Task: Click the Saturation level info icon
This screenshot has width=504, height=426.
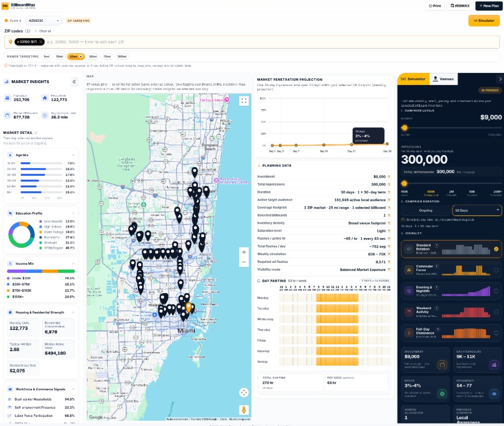Action: click(389, 231)
